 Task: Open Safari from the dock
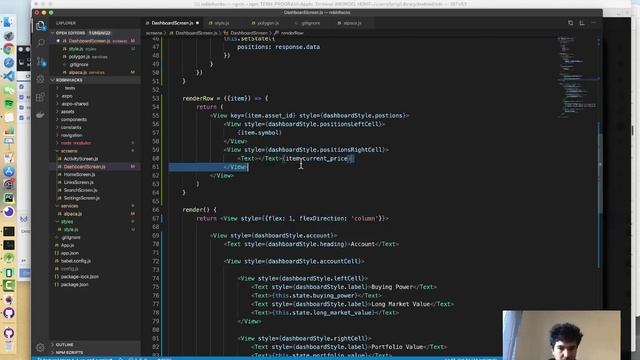(x=9, y=63)
